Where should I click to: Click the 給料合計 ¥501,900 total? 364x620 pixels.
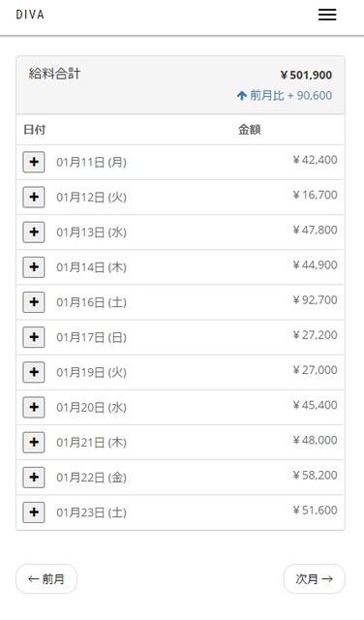tap(180, 85)
